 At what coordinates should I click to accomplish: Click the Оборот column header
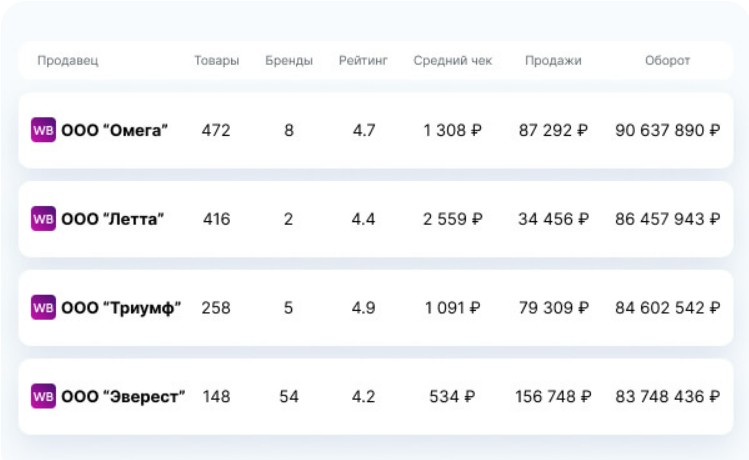coord(667,61)
